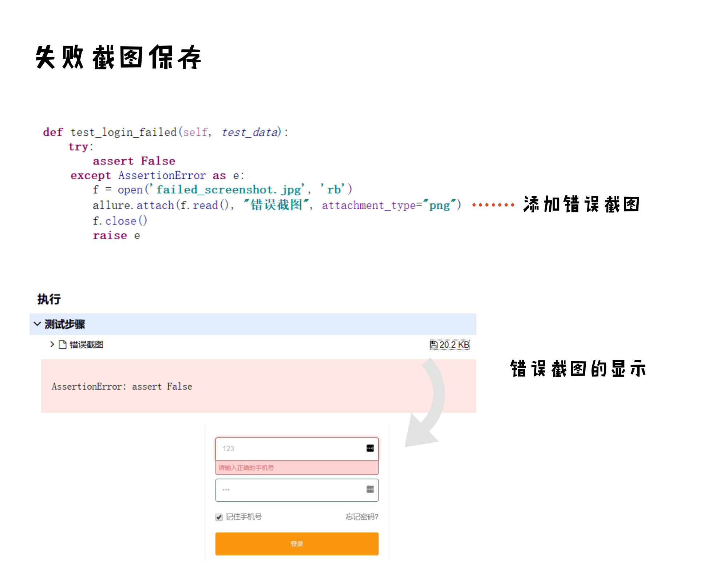Image resolution: width=728 pixels, height=582 pixels.
Task: Focus the phone number field showing 123
Action: [x=288, y=449]
